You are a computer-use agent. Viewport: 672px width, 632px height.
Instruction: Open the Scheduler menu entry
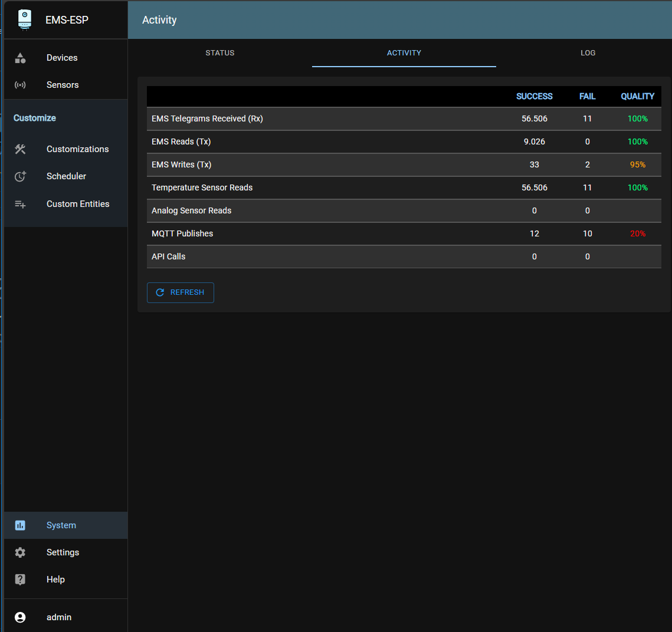pyautogui.click(x=66, y=176)
